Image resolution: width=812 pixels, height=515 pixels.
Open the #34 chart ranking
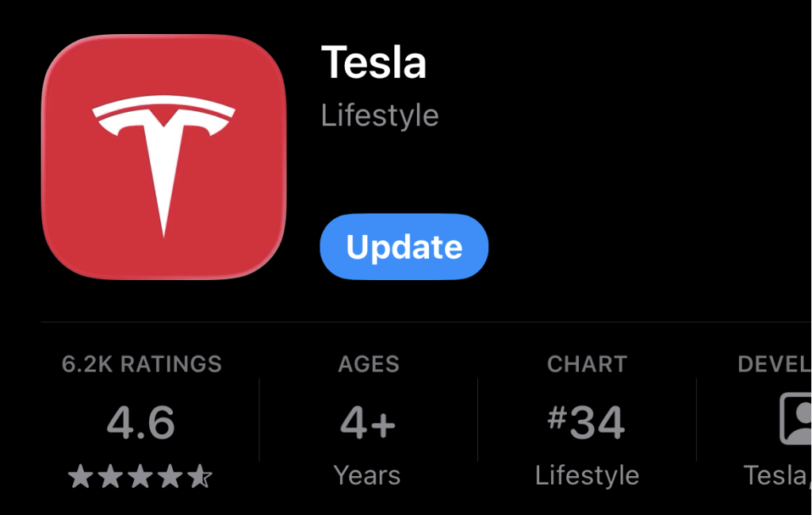click(x=587, y=421)
